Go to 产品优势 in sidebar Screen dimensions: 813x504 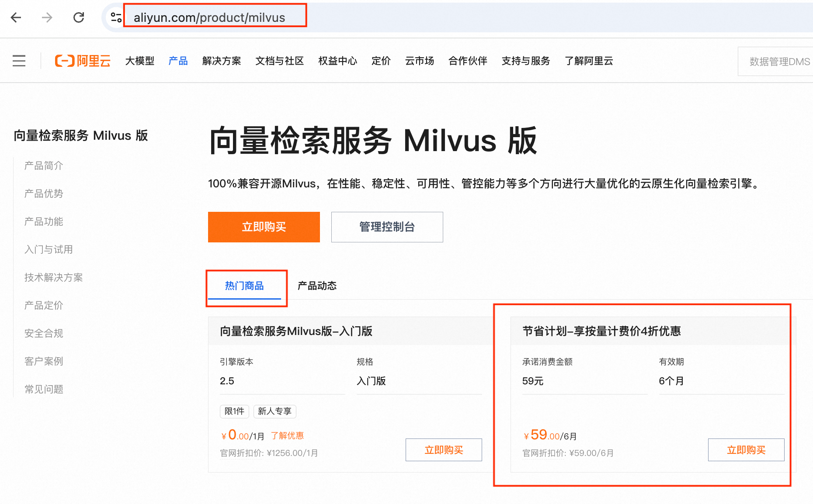(x=44, y=193)
